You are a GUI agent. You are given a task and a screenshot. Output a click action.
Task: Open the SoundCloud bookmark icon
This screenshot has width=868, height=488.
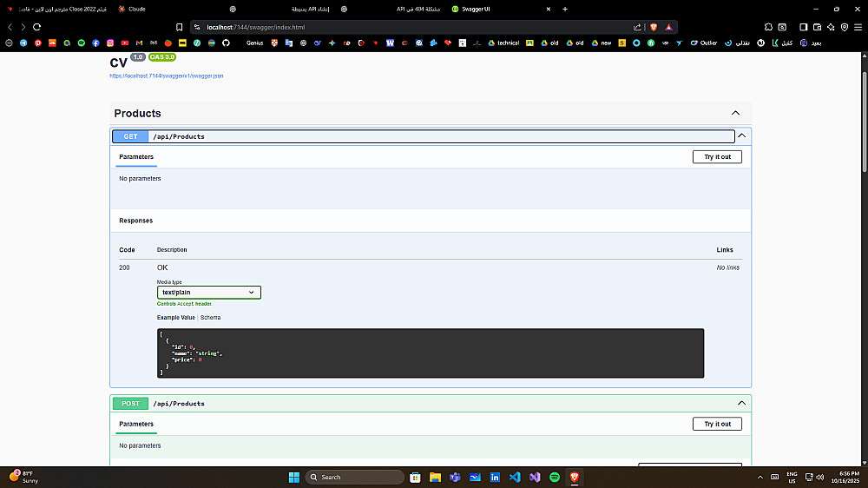tap(52, 43)
